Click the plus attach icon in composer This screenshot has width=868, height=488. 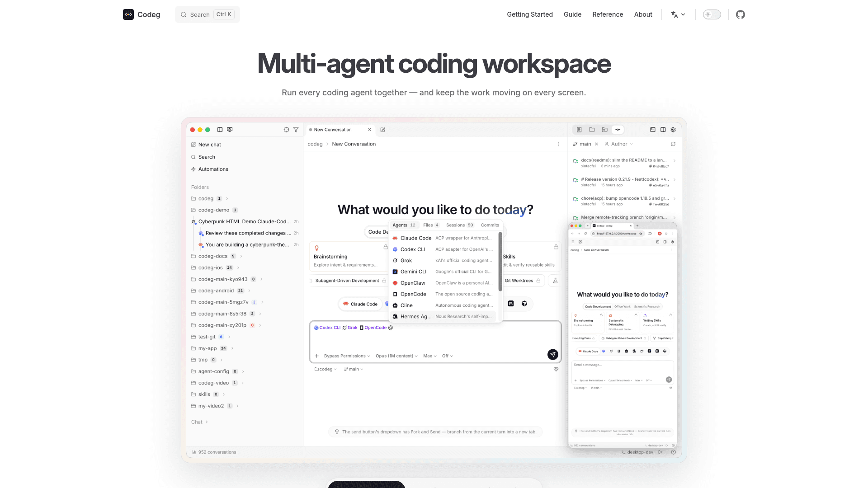[316, 356]
